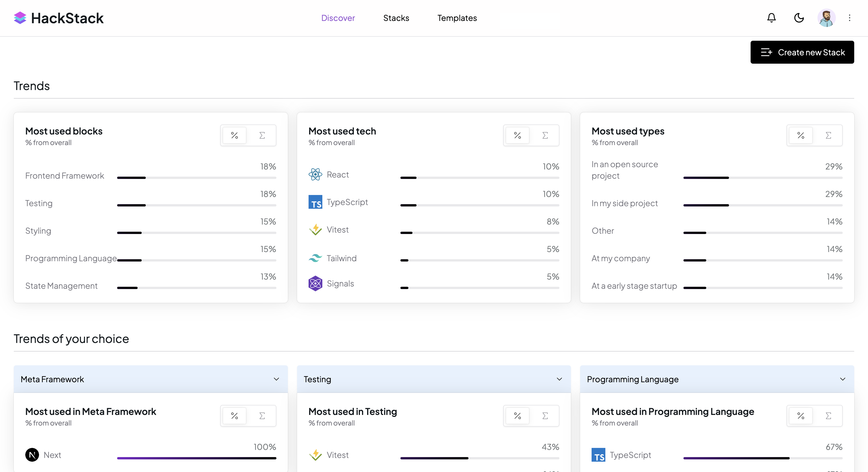Select percent view for Most used types
This screenshot has width=868, height=472.
click(x=801, y=135)
